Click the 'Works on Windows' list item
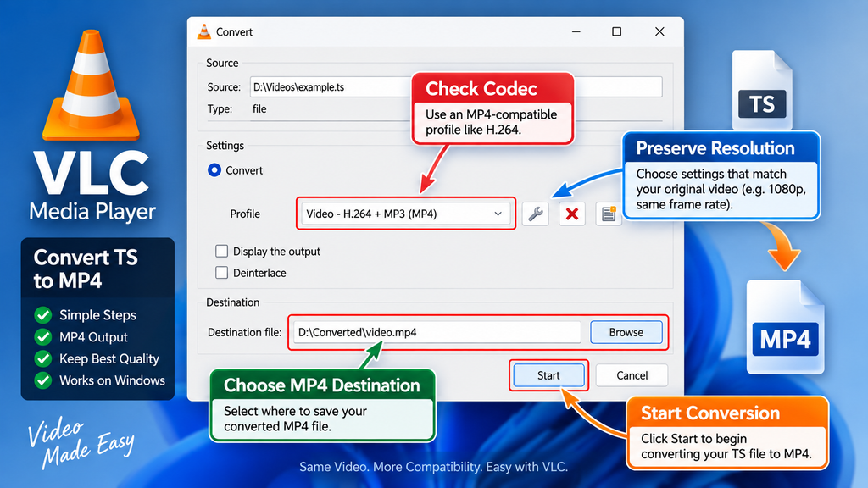Viewport: 868px width, 488px height. click(x=100, y=380)
